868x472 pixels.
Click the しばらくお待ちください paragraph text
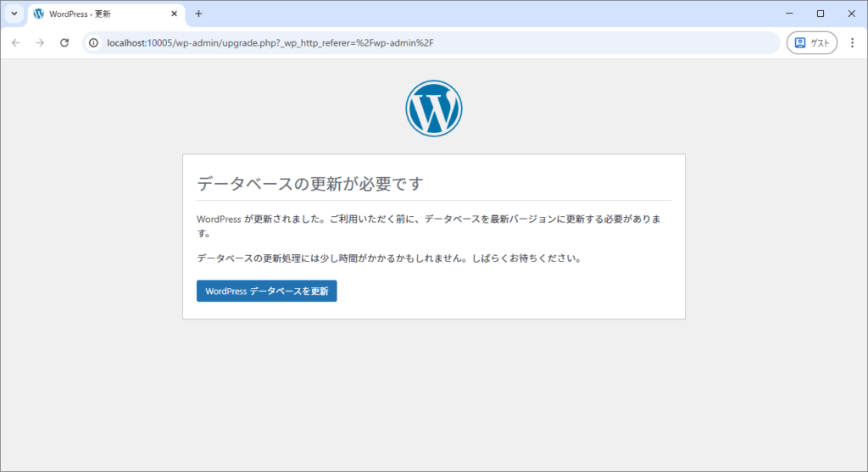click(388, 258)
